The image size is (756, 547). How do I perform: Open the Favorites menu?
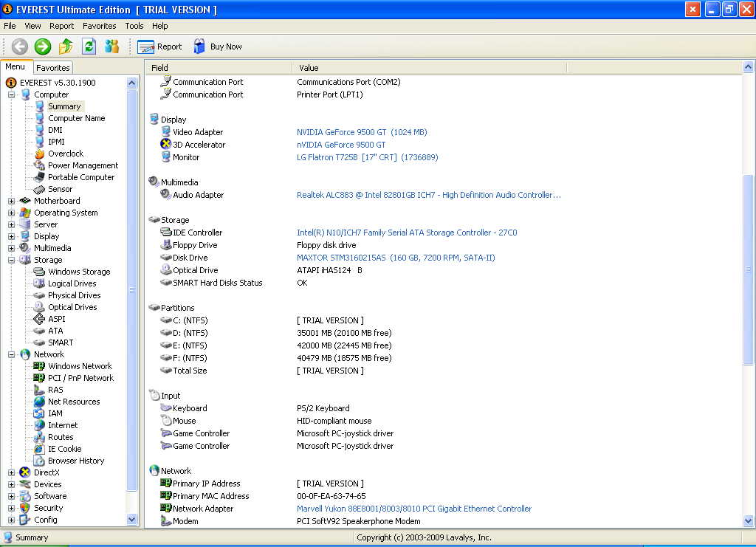click(99, 26)
